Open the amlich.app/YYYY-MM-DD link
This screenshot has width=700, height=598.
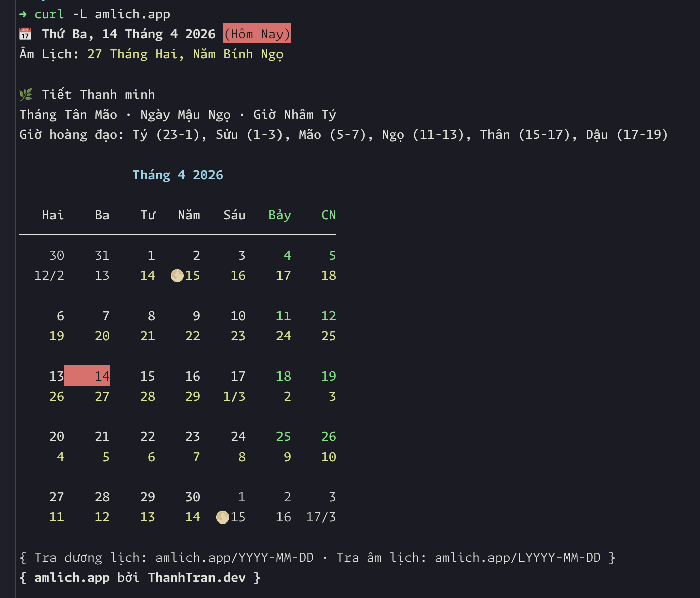pyautogui.click(x=234, y=558)
